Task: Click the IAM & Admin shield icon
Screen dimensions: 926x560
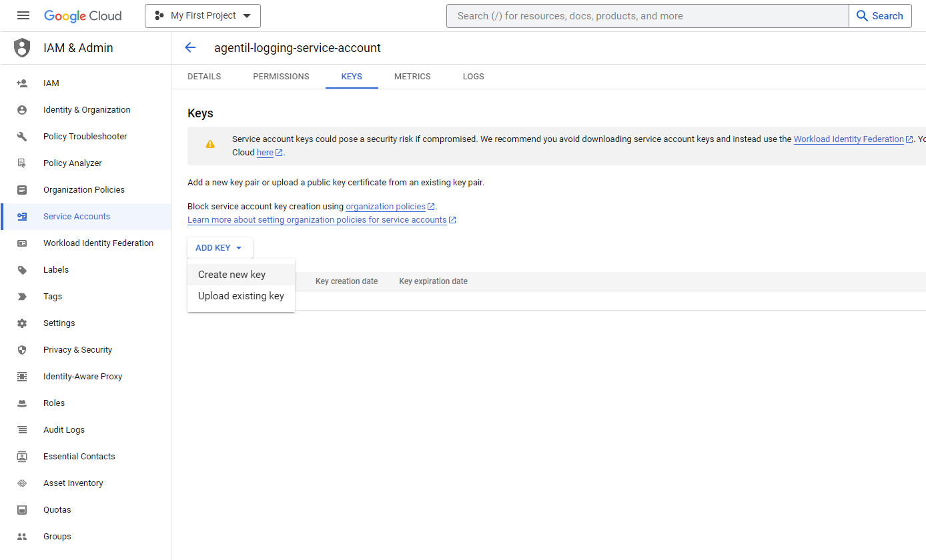Action: 22,48
